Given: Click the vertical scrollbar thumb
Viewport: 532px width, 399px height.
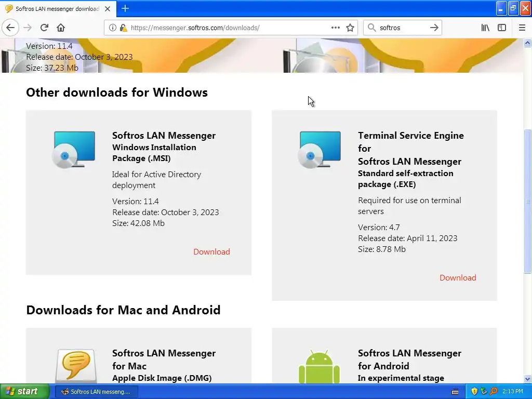Looking at the screenshot, I should [528, 201].
